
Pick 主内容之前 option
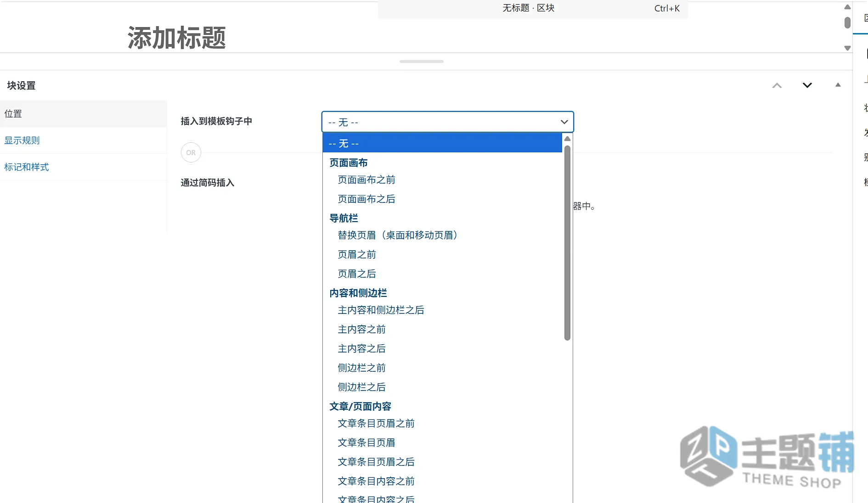tap(361, 330)
